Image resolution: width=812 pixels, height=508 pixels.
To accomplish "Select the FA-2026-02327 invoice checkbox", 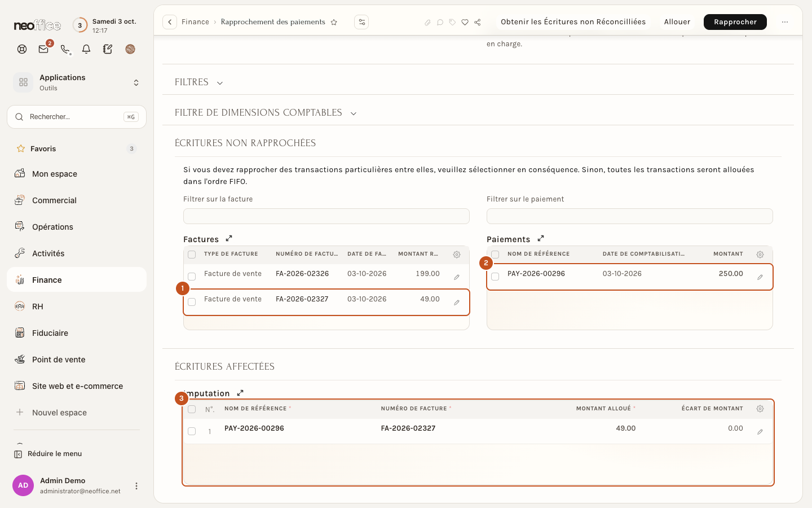I will pos(192,302).
